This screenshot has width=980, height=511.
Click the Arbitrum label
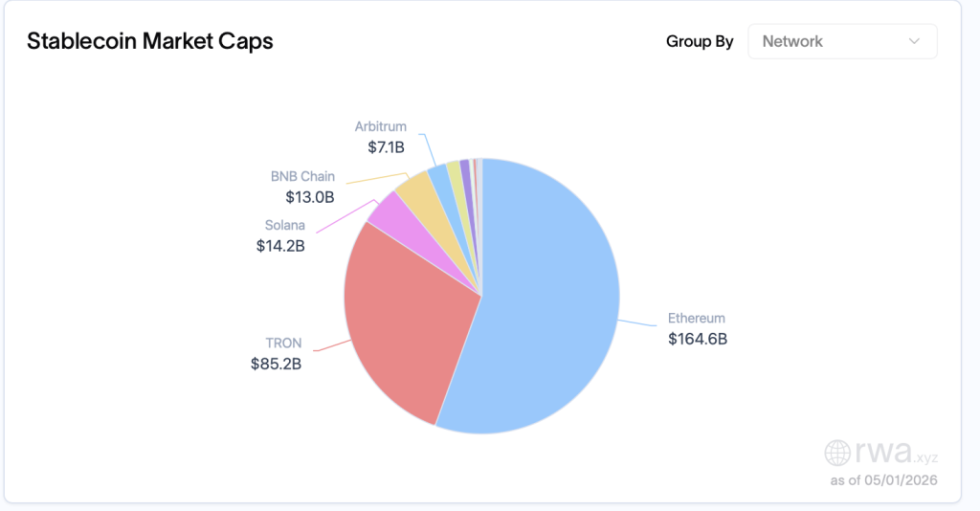click(x=380, y=126)
